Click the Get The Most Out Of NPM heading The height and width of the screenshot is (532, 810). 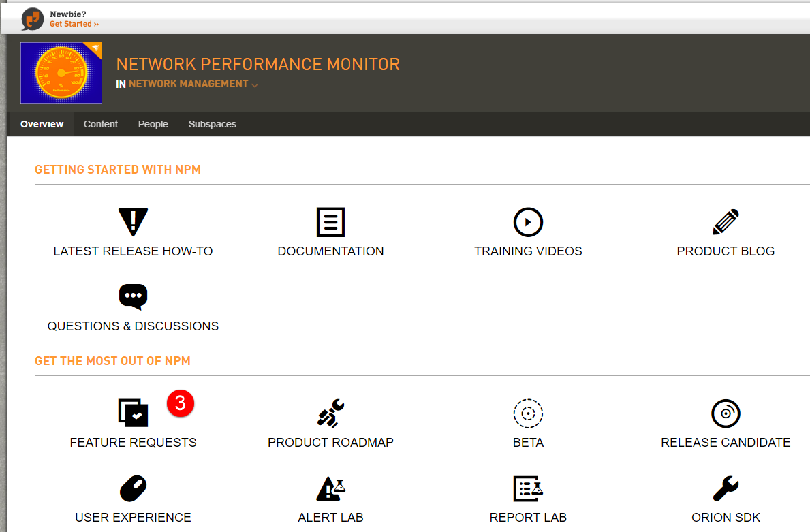click(112, 361)
